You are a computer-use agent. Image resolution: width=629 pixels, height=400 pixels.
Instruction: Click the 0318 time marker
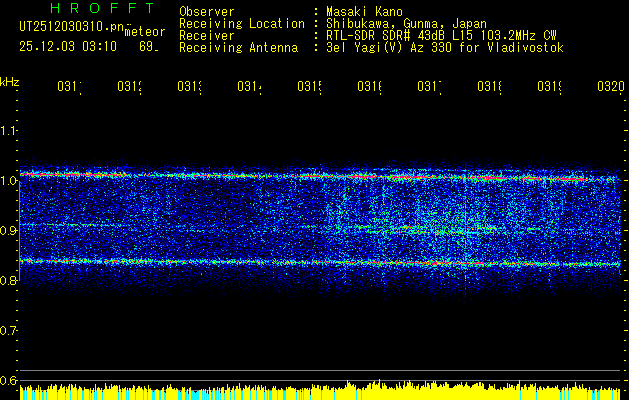click(489, 87)
